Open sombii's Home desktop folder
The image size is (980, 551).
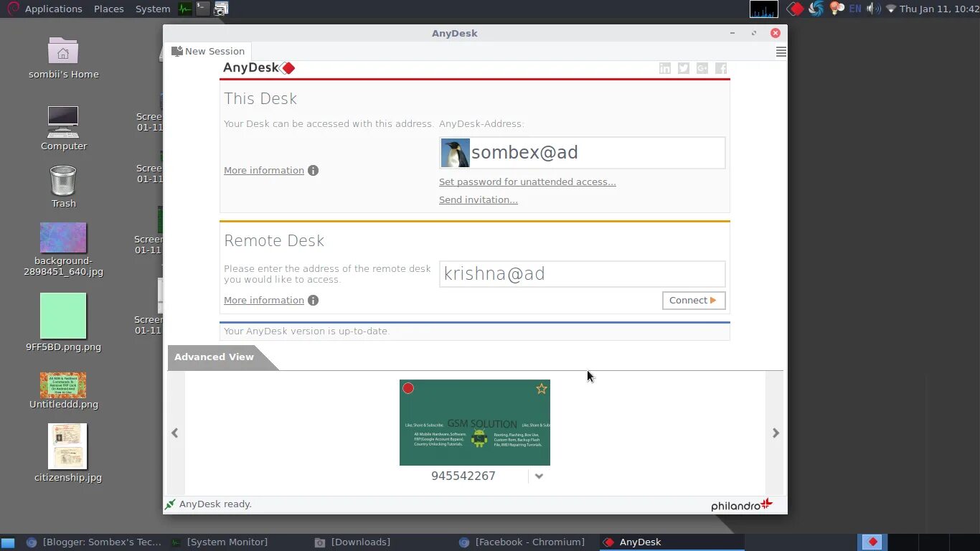(x=64, y=57)
